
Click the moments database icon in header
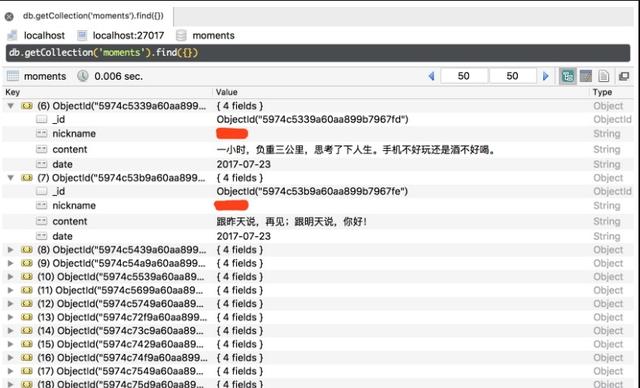pyautogui.click(x=181, y=35)
